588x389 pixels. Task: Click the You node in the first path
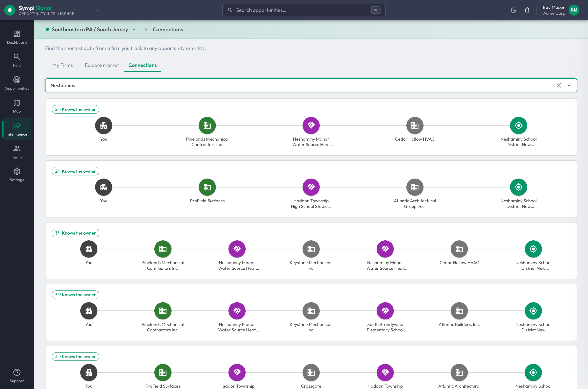coord(104,125)
